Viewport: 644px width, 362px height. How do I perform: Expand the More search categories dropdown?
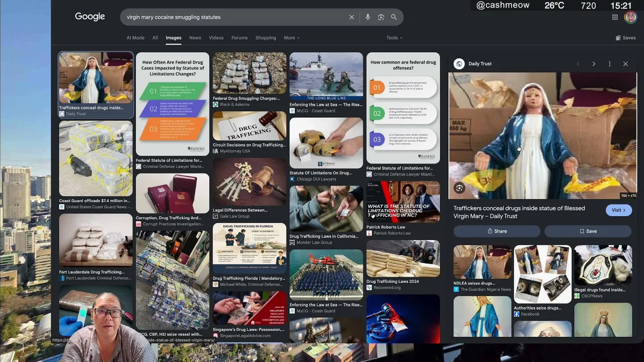(291, 38)
